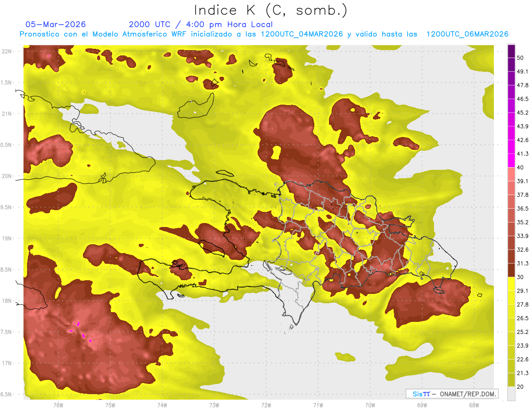Select the date text "05-Mar-2026"
Screen dimensions: 532x411
pos(55,24)
